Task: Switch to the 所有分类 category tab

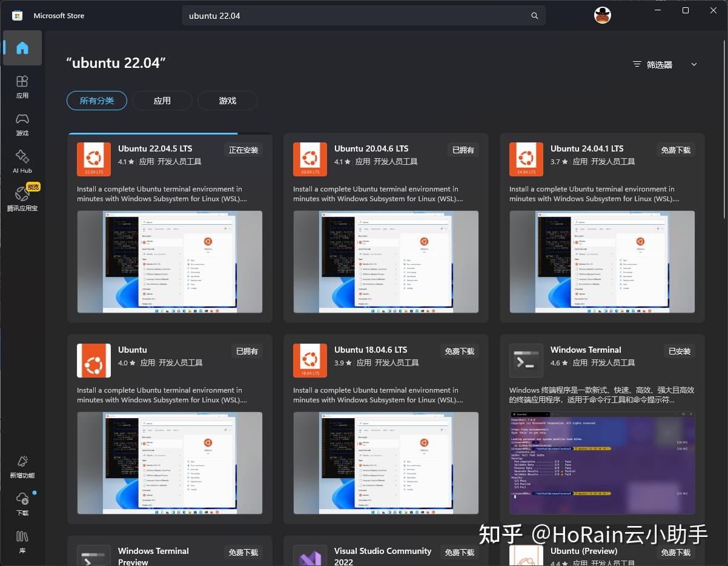Action: pos(96,101)
